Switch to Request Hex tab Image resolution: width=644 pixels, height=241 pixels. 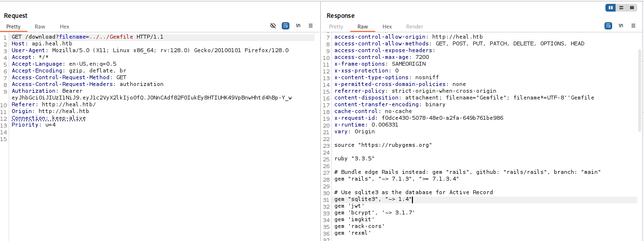[x=65, y=27]
